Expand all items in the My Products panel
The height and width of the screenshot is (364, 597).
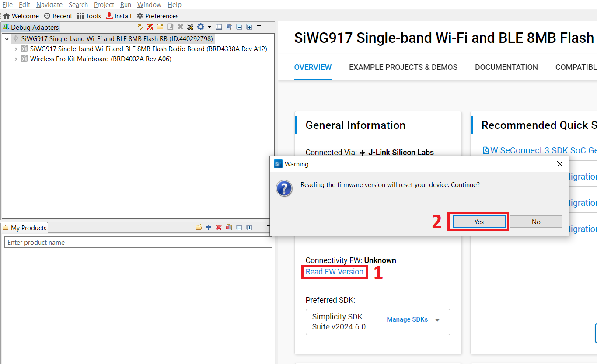[249, 228]
